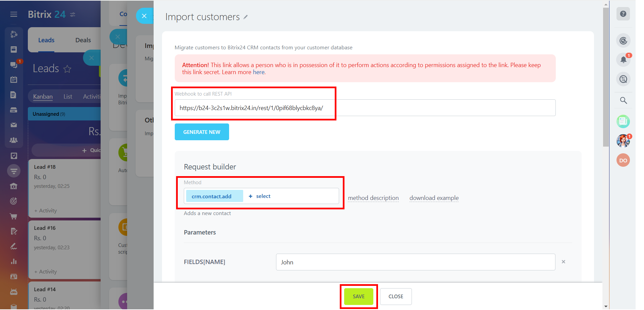Add Leads page to favorites with the star

point(67,69)
